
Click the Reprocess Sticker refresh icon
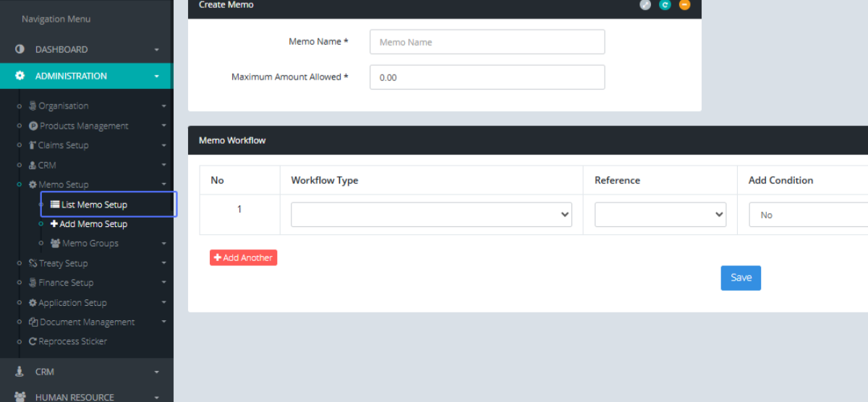click(x=33, y=341)
